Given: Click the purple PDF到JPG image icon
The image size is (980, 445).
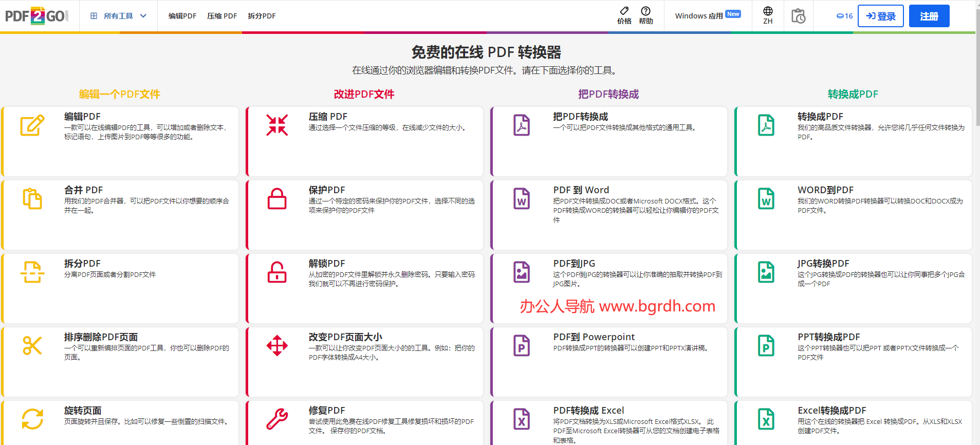Looking at the screenshot, I should click(522, 272).
